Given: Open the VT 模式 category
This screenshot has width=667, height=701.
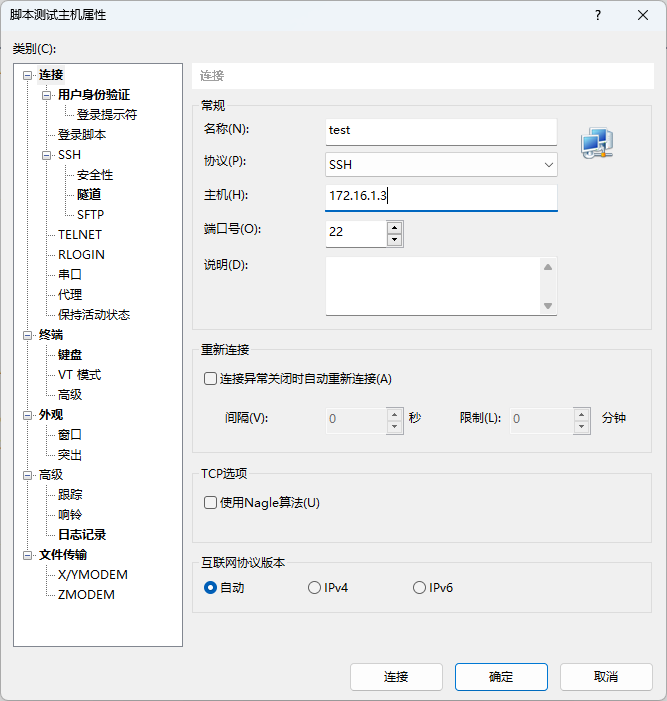Looking at the screenshot, I should click(80, 375).
